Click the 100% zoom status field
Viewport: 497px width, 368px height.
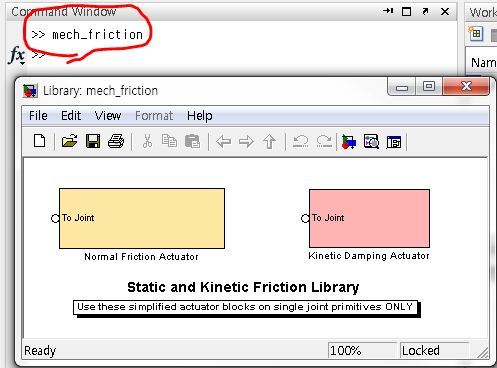(362, 350)
